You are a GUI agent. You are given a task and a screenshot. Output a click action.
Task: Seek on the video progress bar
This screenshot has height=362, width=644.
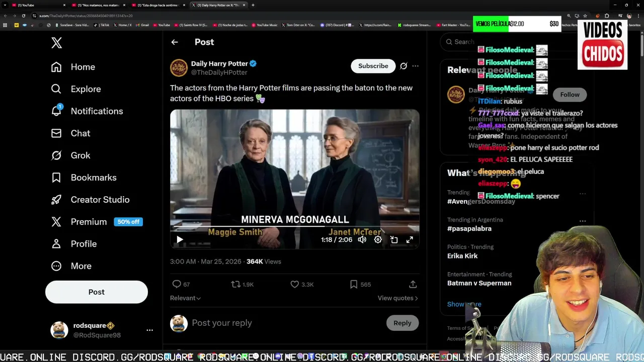pyautogui.click(x=294, y=227)
